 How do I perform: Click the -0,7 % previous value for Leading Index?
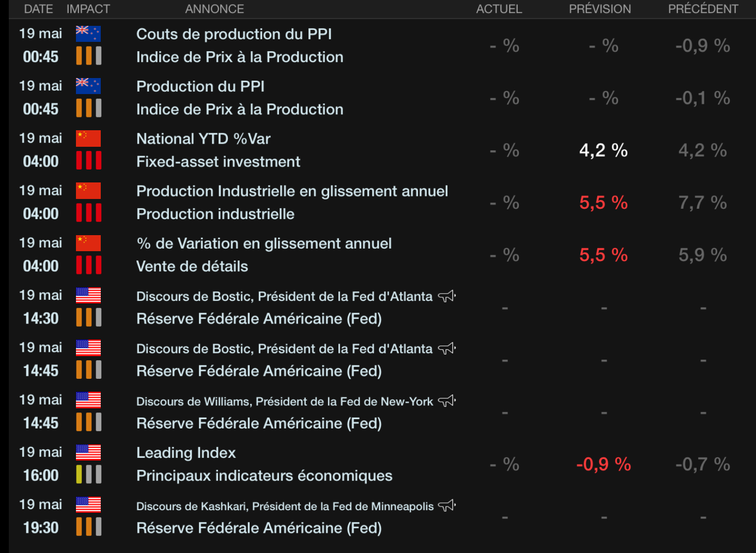coord(702,464)
